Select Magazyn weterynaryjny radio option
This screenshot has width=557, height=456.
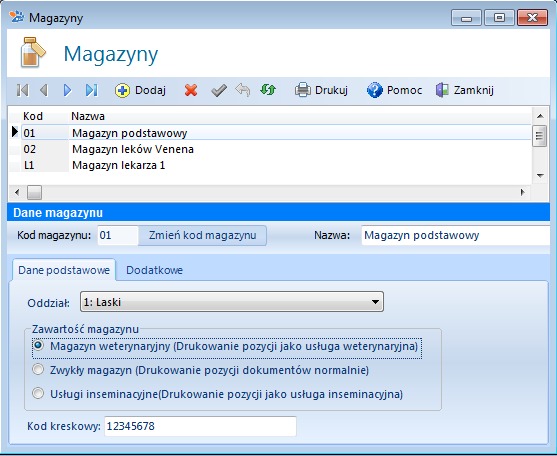click(38, 346)
